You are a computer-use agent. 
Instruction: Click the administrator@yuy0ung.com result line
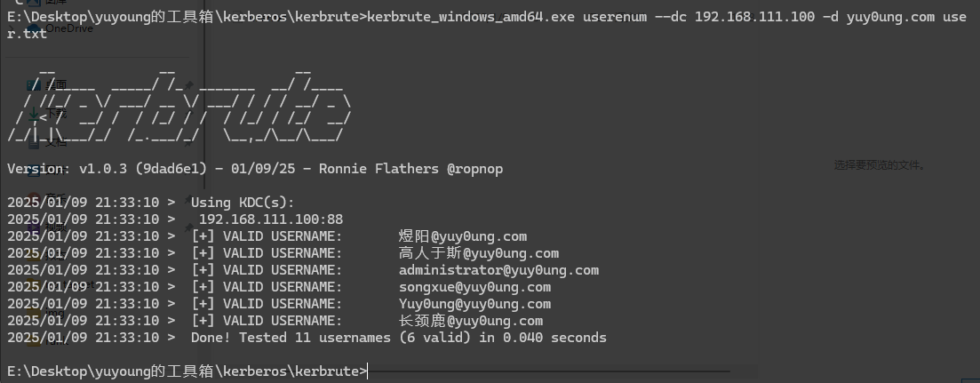498,270
